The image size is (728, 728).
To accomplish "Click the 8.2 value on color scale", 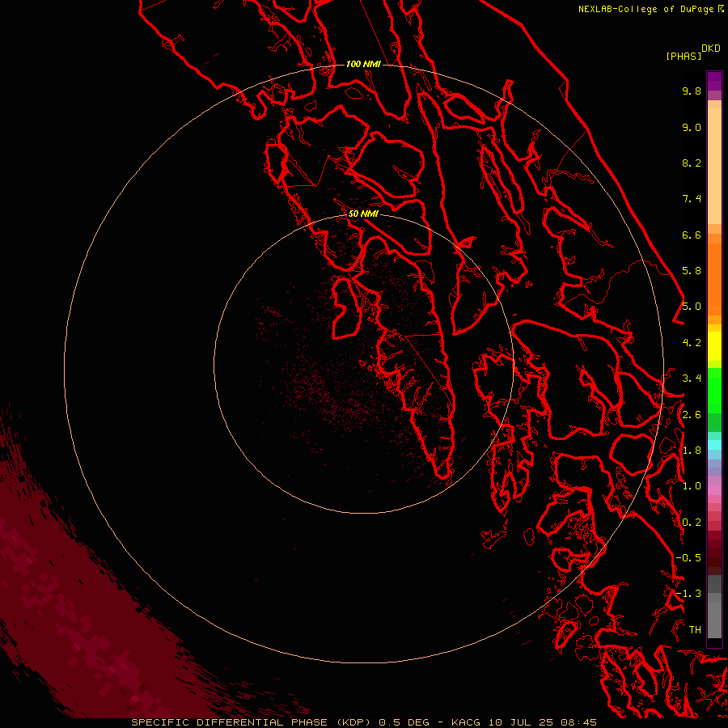I will pos(692,163).
